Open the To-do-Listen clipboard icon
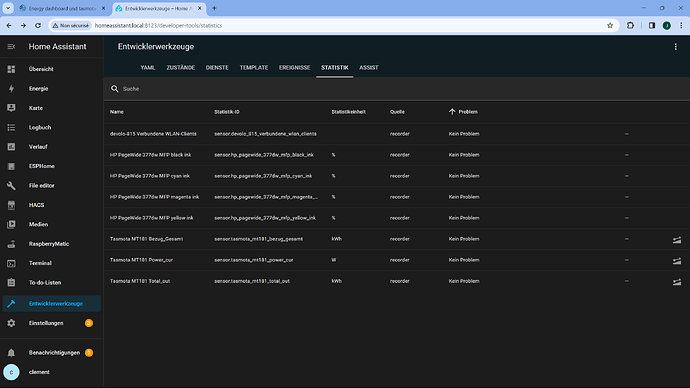 tap(11, 282)
